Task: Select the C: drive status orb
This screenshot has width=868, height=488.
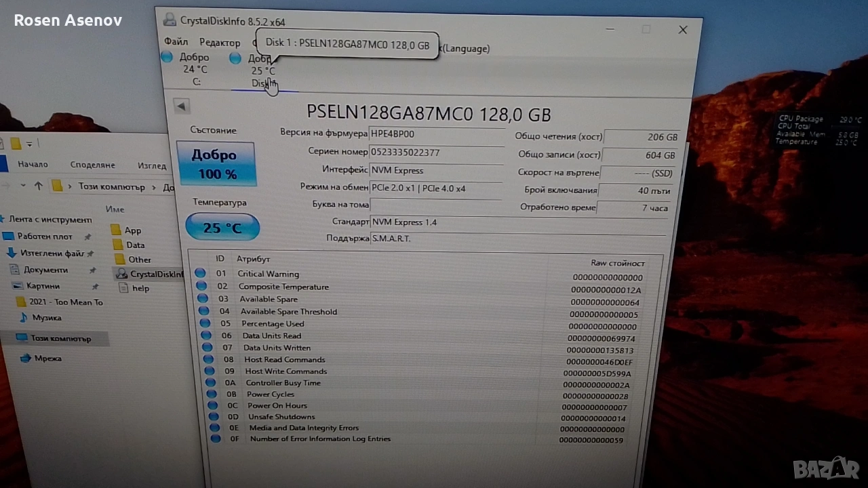Action: point(167,58)
